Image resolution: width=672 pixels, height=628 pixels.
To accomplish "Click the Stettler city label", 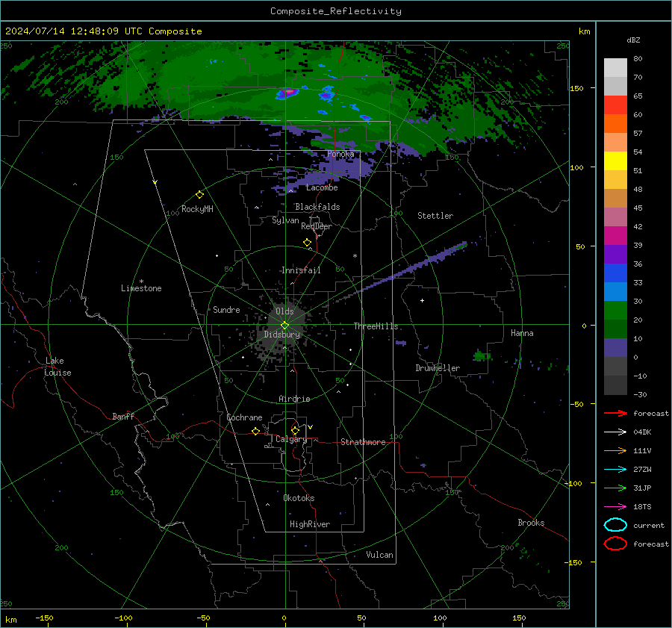I will 435,216.
